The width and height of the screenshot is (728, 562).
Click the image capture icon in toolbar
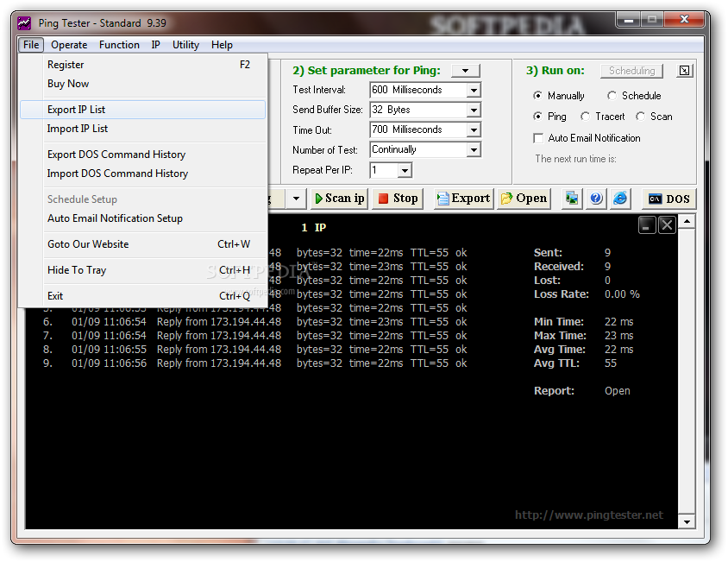click(x=572, y=199)
